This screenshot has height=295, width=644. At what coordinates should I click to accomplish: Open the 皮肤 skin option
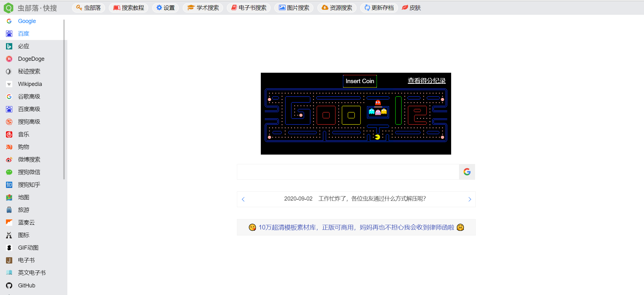412,8
